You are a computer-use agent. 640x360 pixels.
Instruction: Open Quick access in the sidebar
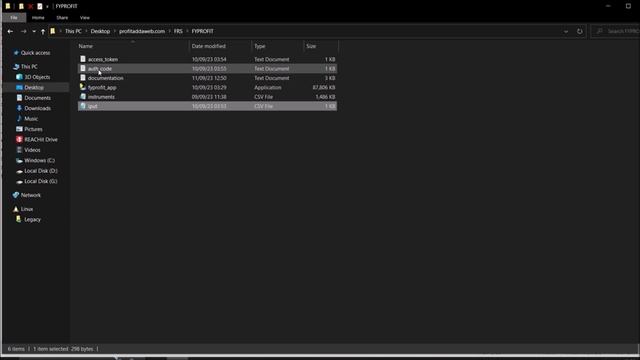coord(36,53)
